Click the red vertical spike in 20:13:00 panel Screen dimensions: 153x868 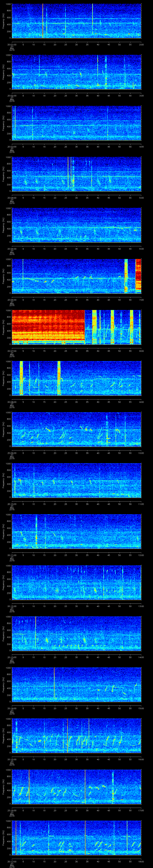click(x=36, y=632)
